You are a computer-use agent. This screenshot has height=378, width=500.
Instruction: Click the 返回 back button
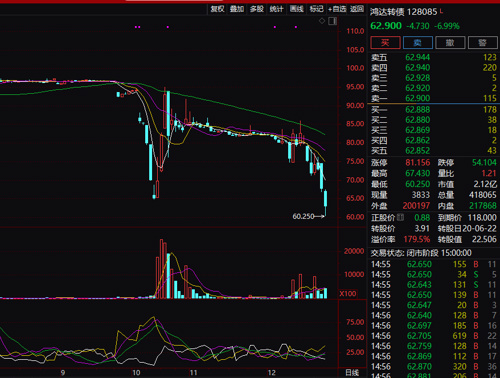click(357, 9)
